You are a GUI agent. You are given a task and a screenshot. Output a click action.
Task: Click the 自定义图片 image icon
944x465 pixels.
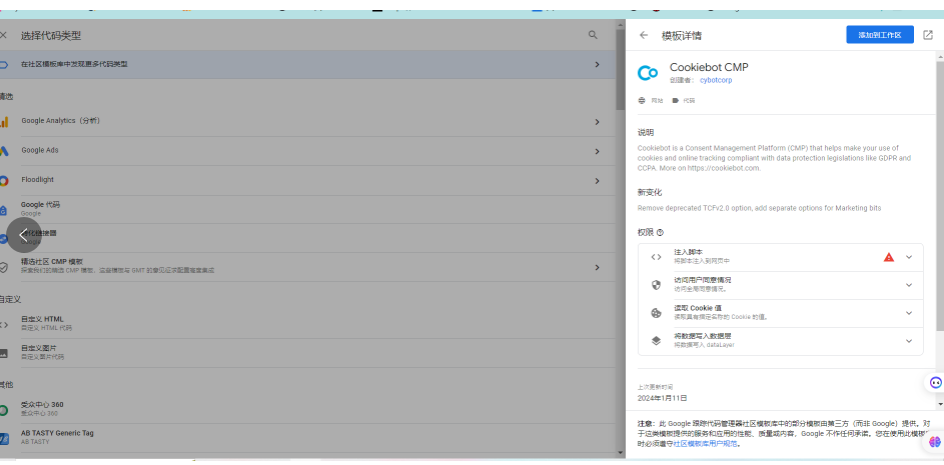(4, 354)
